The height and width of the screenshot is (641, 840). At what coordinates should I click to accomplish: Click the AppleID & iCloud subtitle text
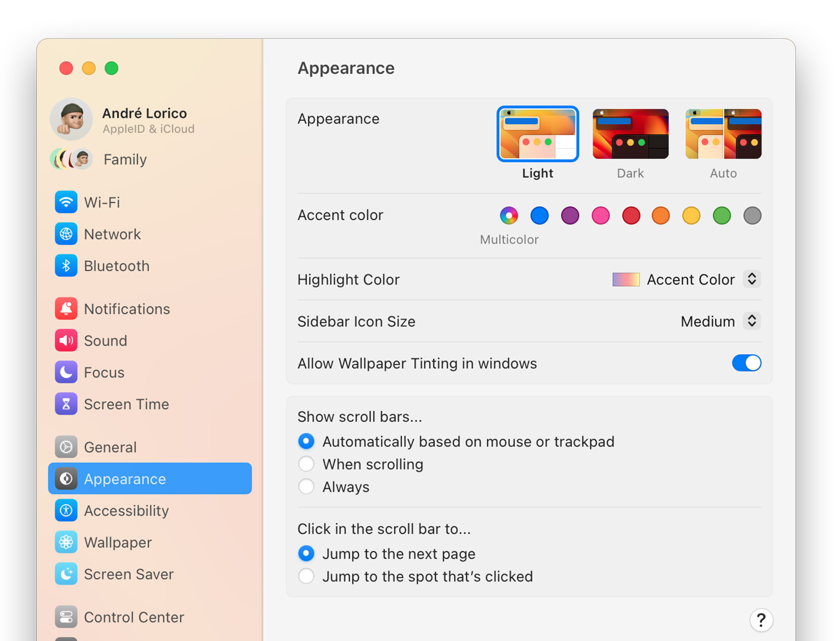(148, 129)
